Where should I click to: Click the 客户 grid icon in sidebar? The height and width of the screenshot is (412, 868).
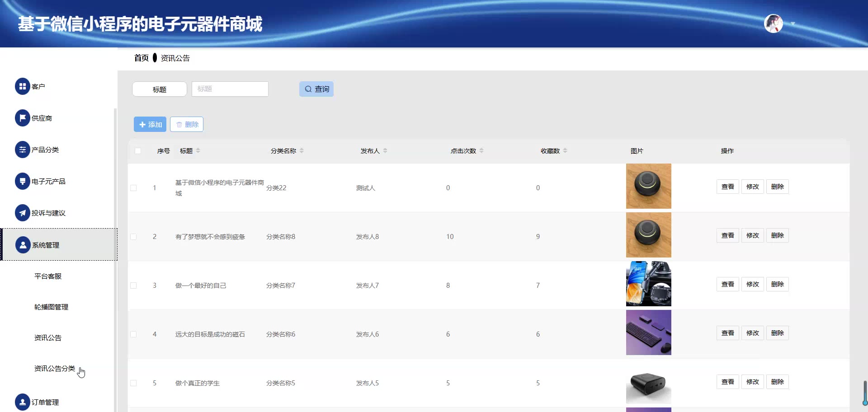(22, 86)
